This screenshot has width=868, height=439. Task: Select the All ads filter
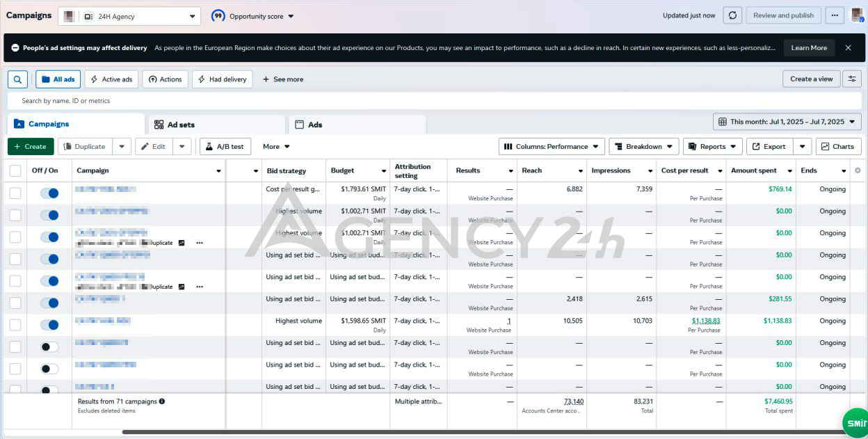click(58, 79)
